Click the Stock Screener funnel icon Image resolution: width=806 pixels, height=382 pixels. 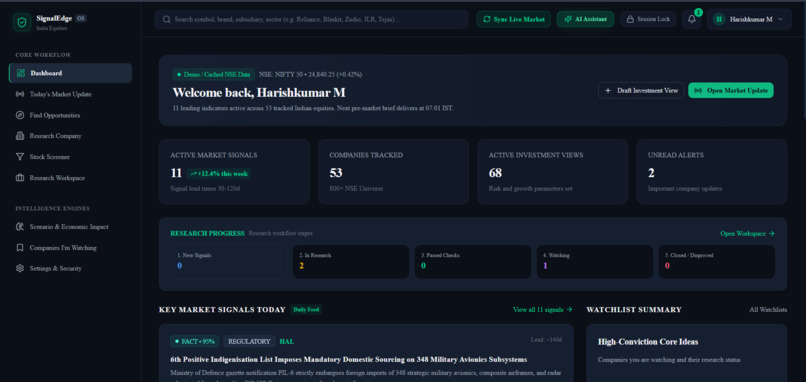coord(20,157)
